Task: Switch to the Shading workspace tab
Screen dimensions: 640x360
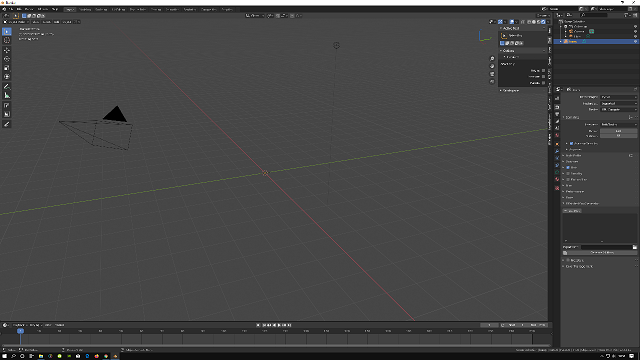Action: 156,9
